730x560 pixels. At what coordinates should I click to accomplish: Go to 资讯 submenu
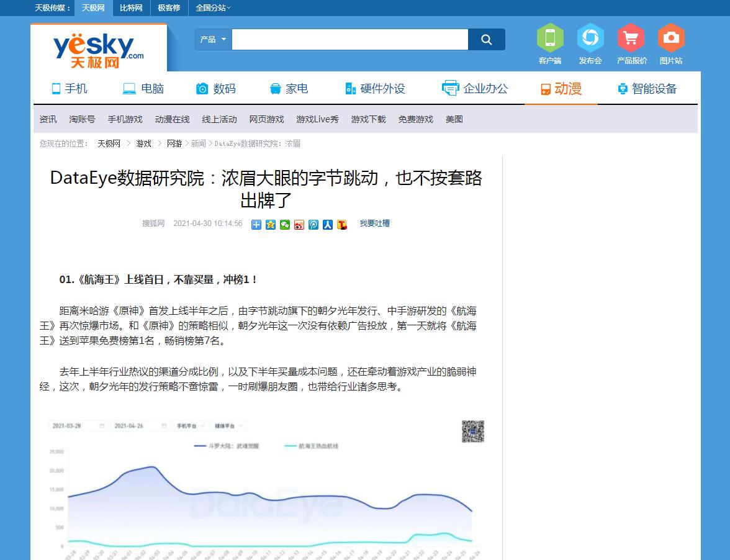pyautogui.click(x=48, y=119)
